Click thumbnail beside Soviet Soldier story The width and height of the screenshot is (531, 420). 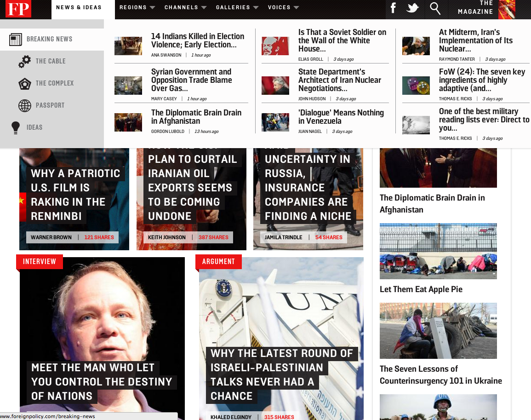click(275, 46)
